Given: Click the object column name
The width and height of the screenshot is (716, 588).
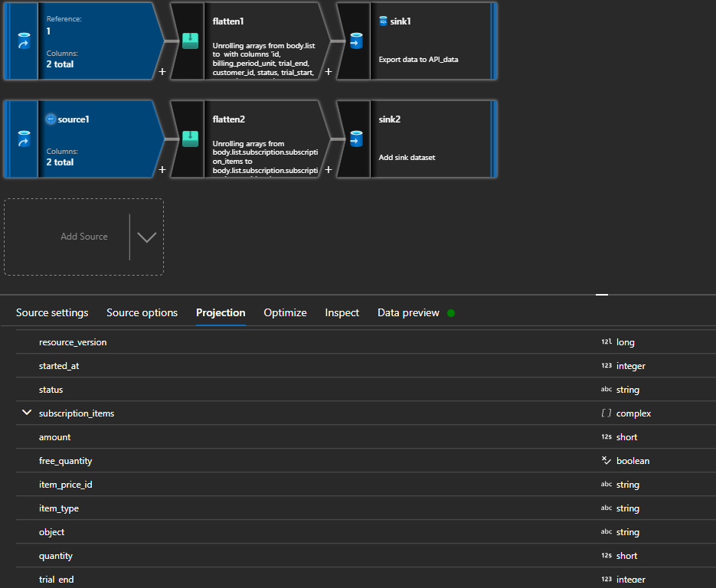Looking at the screenshot, I should [x=51, y=532].
